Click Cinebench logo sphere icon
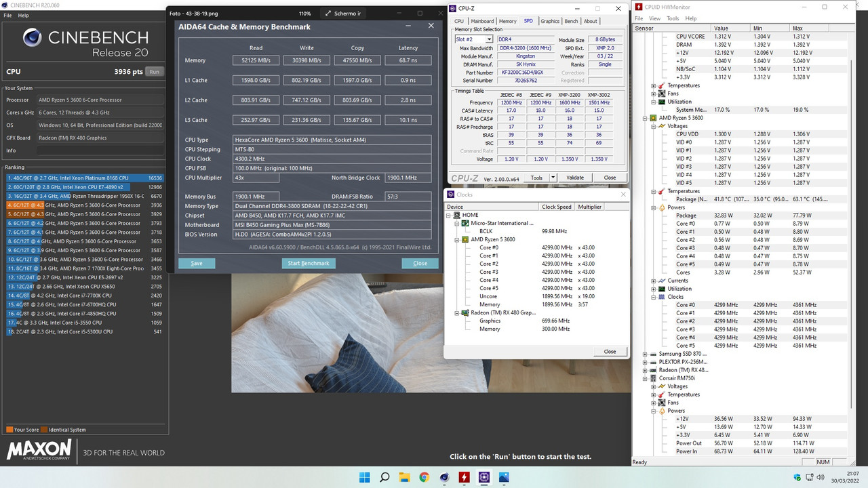Viewport: 868px width, 488px height. (33, 37)
